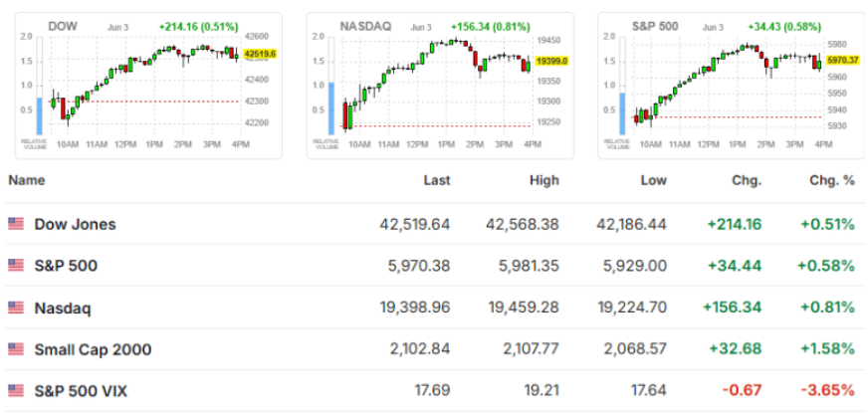The height and width of the screenshot is (416, 868).
Task: Click S&P 500 chart change +34.43 (0.58%)
Action: pos(784,27)
